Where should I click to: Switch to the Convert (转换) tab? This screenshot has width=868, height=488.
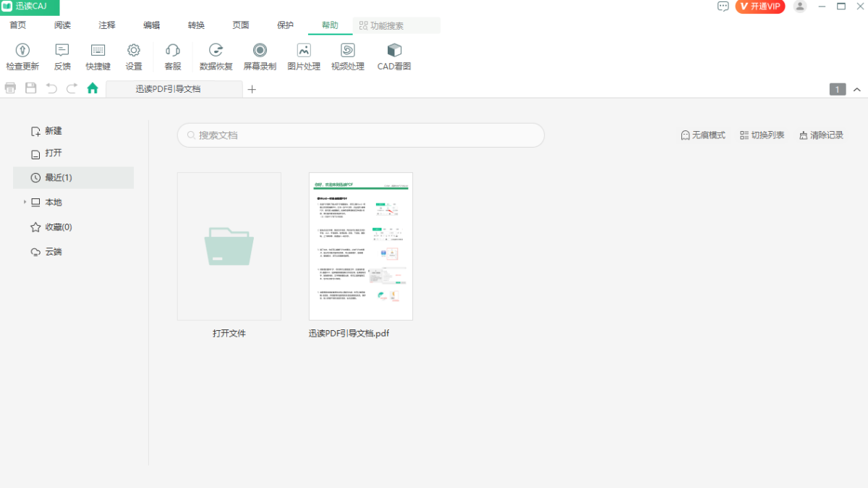(x=196, y=25)
